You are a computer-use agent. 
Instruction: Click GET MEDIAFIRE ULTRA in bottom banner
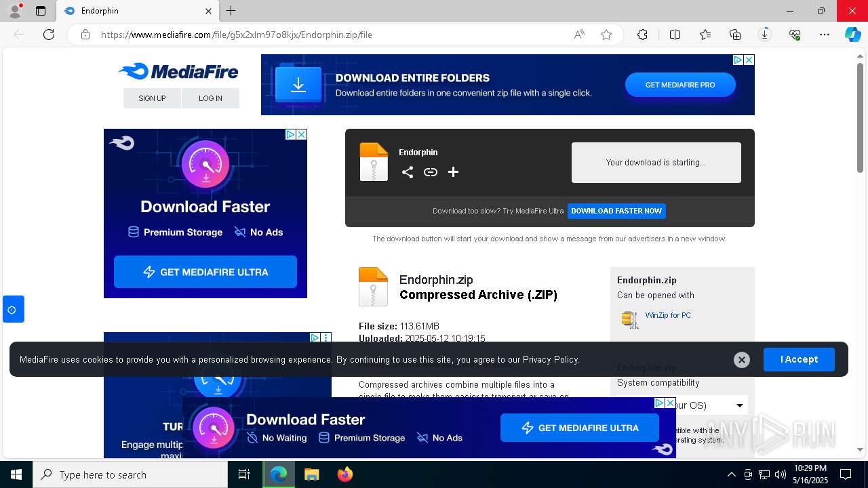580,428
